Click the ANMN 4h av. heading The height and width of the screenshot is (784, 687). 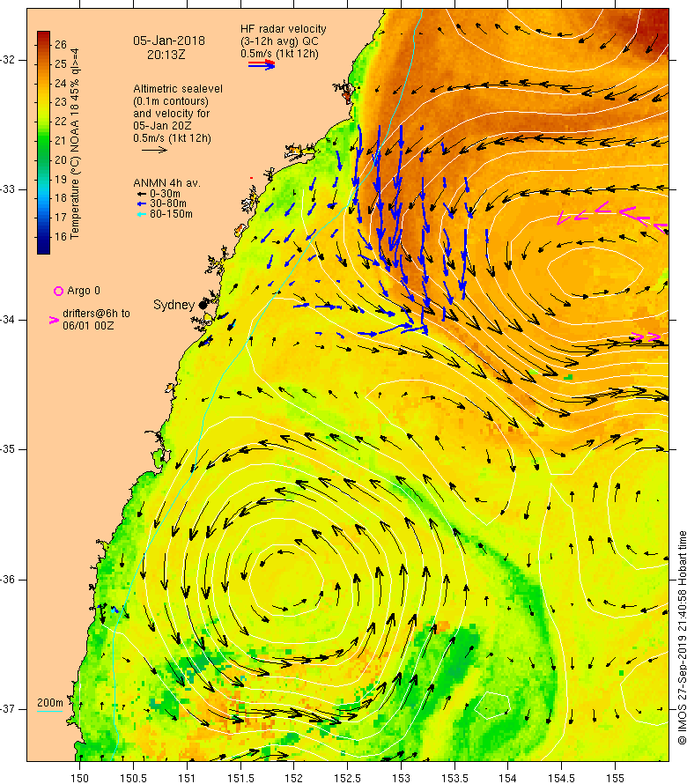click(166, 183)
